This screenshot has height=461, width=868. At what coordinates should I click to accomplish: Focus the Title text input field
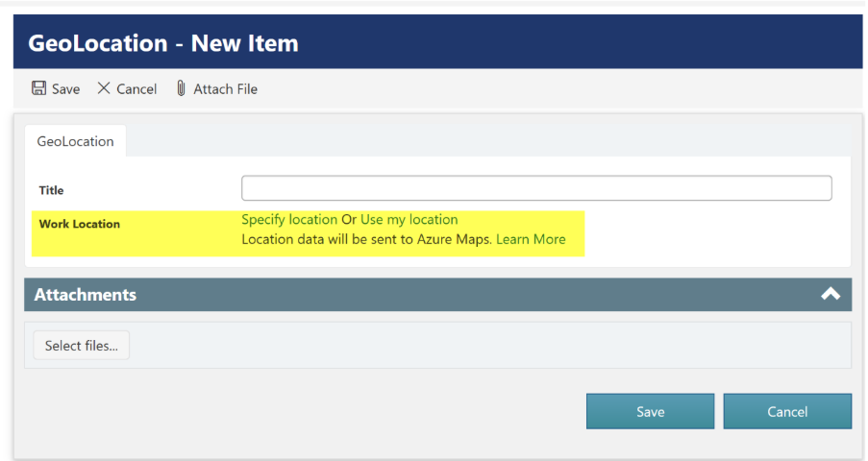click(535, 187)
